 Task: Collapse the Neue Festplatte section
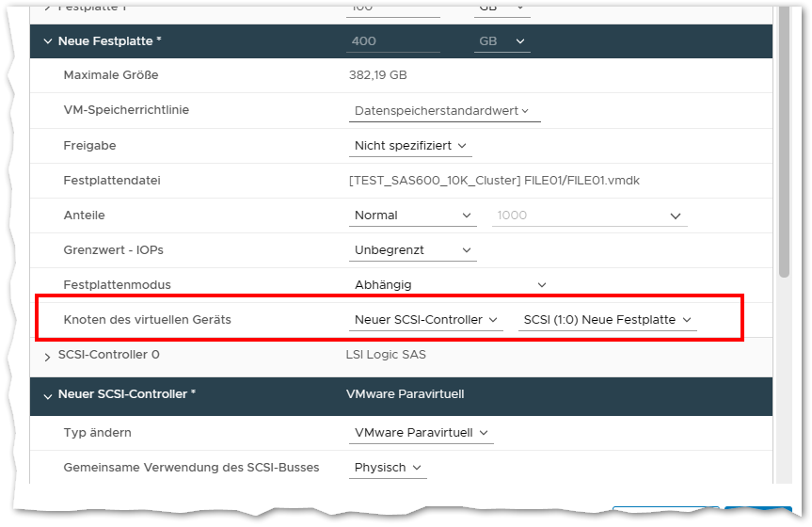click(x=48, y=41)
